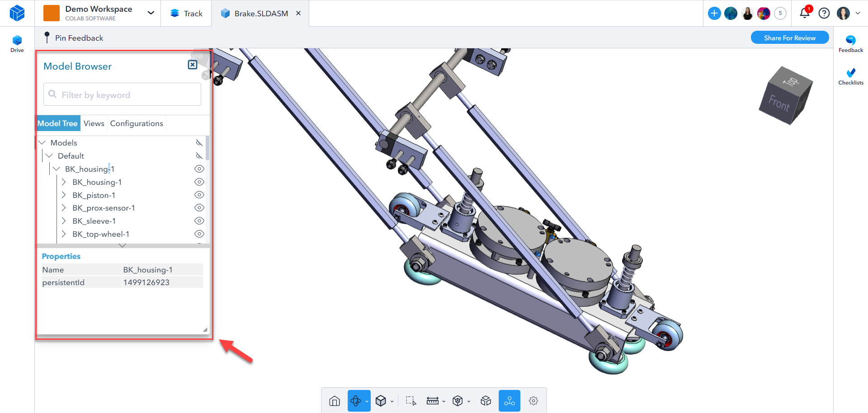Viewport: 868px width, 413px height.
Task: Expand the BK_sleeve-1 node
Action: 64,221
